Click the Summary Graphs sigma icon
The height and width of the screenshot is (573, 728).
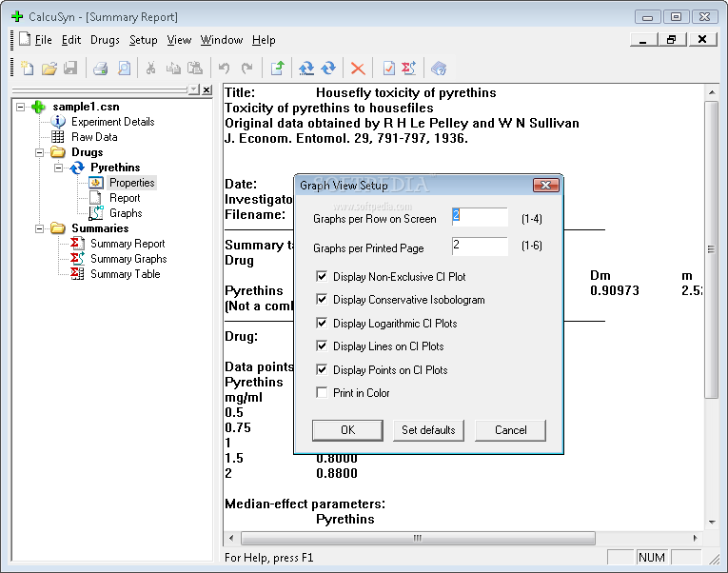[77, 259]
